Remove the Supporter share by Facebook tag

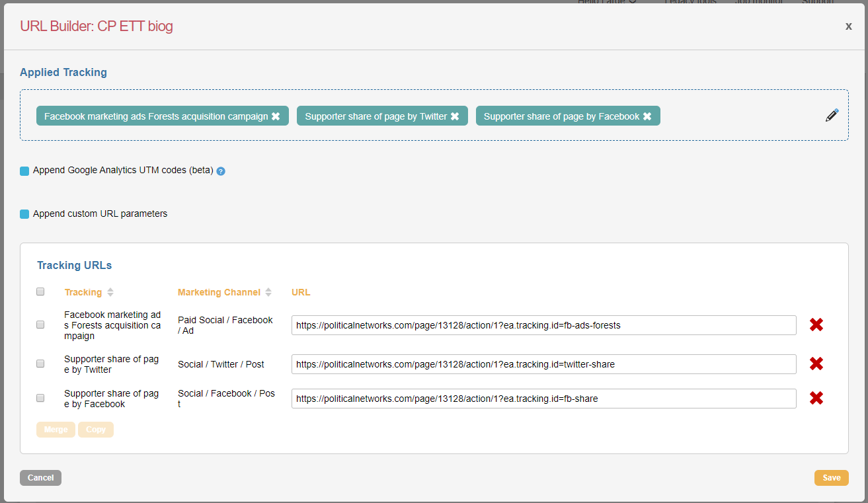647,116
